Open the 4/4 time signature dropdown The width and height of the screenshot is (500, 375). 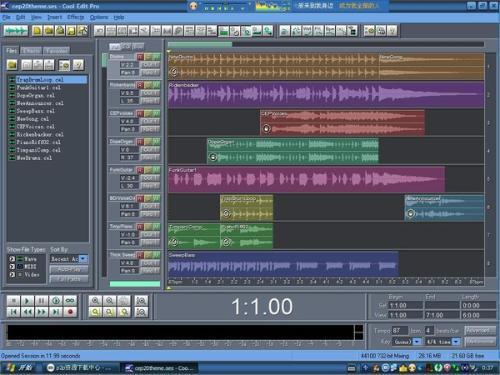(x=456, y=342)
